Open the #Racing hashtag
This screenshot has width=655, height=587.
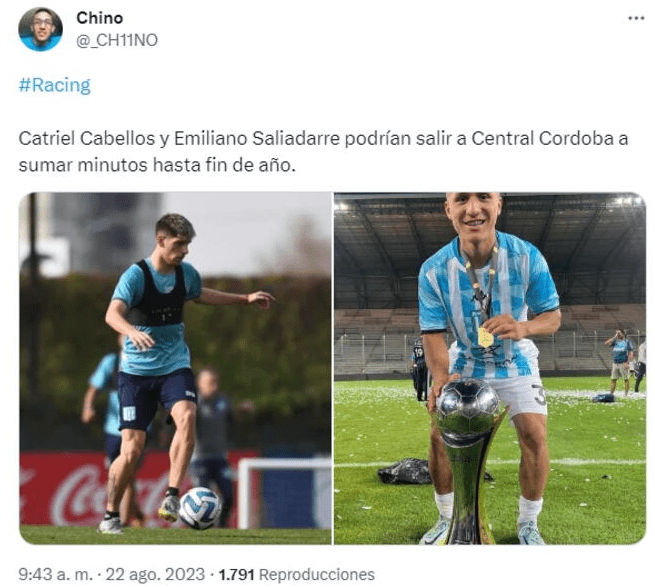click(54, 85)
